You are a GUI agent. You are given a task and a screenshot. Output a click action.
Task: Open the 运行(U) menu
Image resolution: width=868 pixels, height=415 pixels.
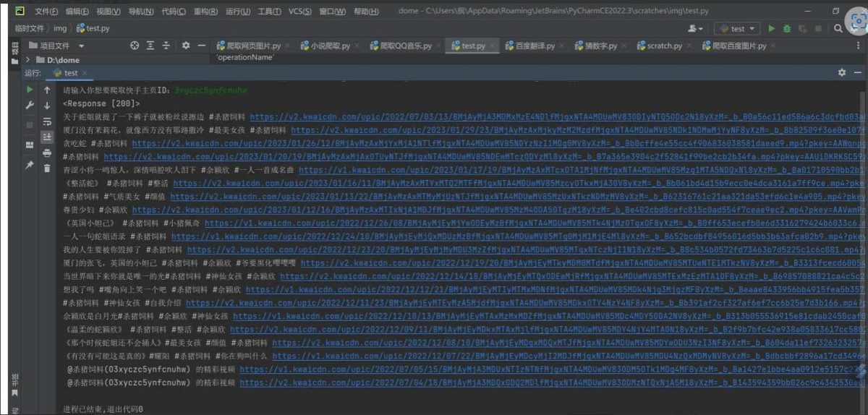pyautogui.click(x=238, y=12)
